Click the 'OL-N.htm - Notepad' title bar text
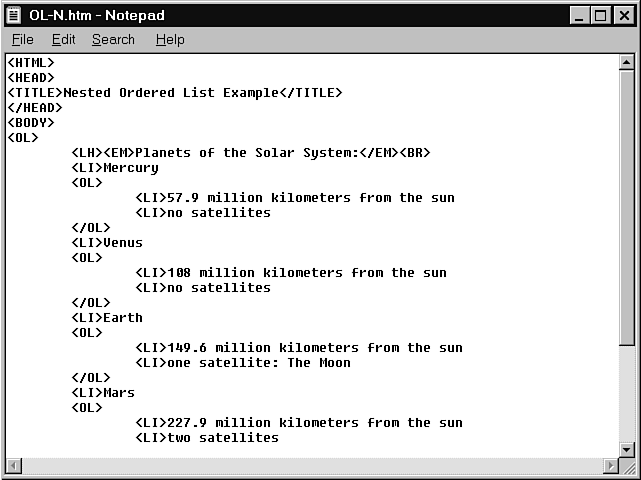The width and height of the screenshot is (641, 480). pos(97,15)
